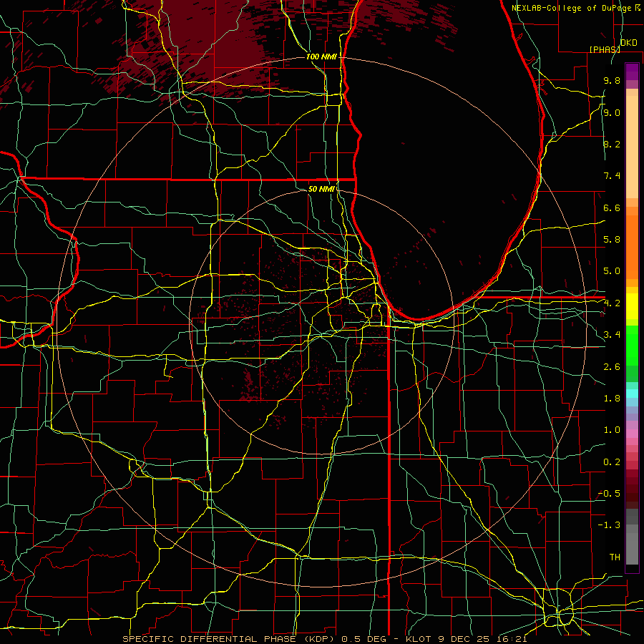Click the 100 NMI range ring label
The image size is (644, 644).
click(321, 57)
